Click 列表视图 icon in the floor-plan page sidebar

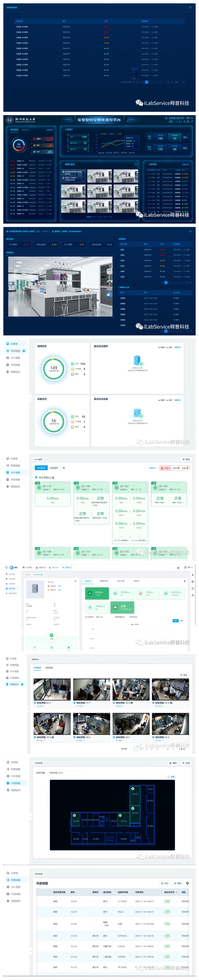(8, 769)
